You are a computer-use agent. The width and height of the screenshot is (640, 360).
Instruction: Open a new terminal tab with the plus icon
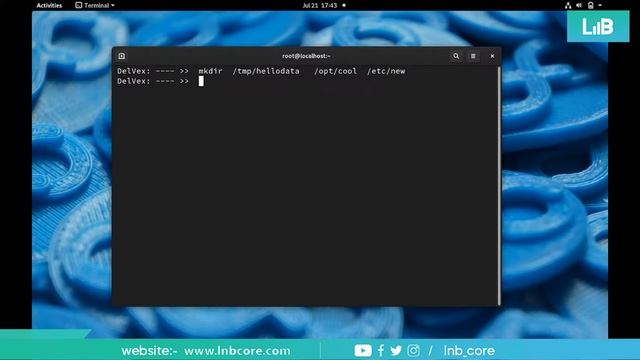[122, 56]
